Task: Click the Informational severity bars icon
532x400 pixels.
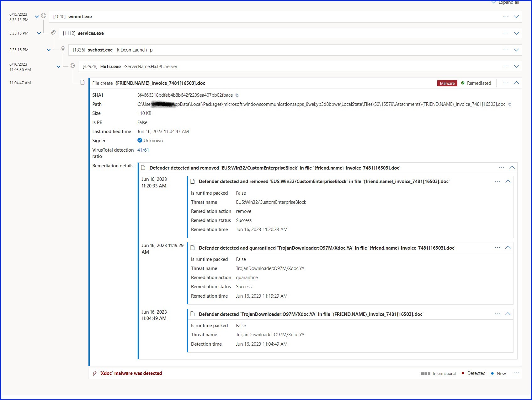Action: (425, 373)
